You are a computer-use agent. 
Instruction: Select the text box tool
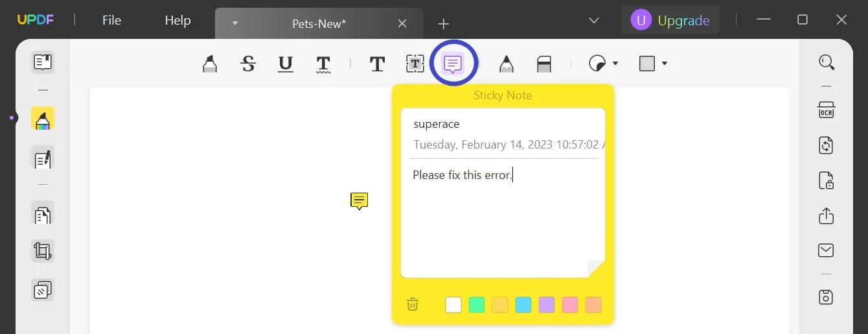[x=415, y=64]
